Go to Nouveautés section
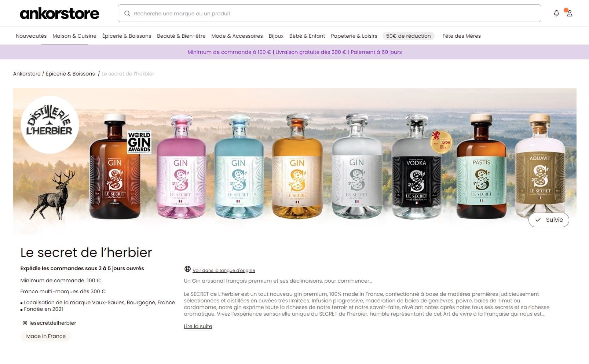 click(x=31, y=36)
